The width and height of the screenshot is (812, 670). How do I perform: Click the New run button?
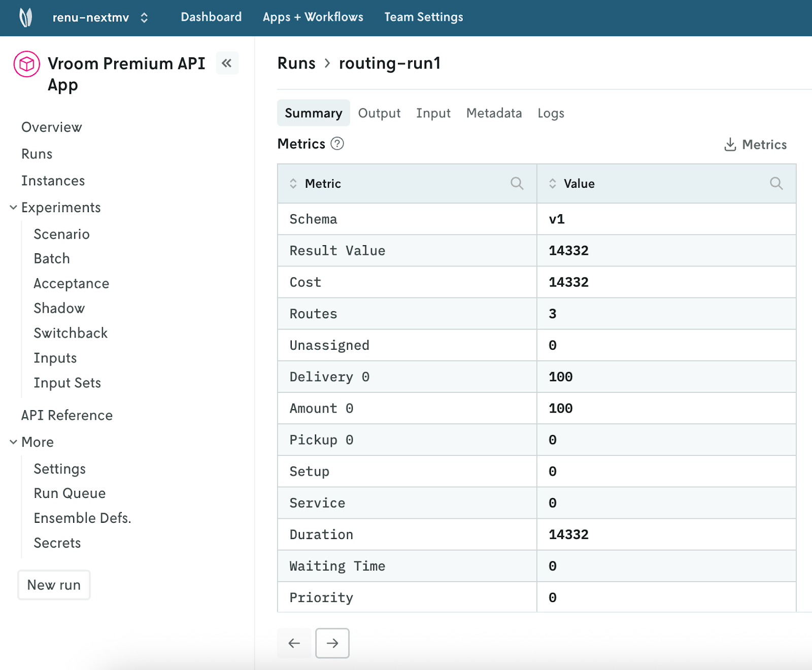[x=54, y=585]
